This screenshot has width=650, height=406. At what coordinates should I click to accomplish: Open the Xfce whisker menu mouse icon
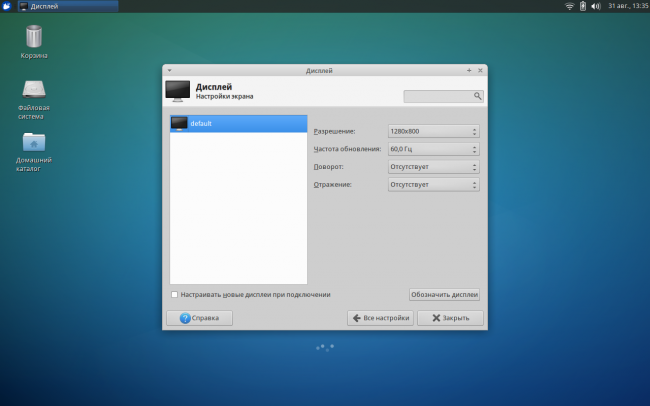tap(6, 6)
